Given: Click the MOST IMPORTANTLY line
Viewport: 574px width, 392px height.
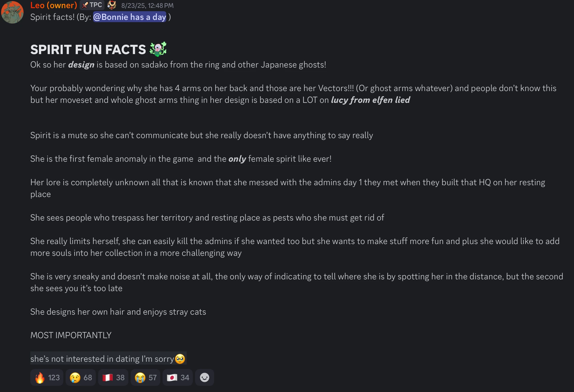Looking at the screenshot, I should pyautogui.click(x=71, y=335).
